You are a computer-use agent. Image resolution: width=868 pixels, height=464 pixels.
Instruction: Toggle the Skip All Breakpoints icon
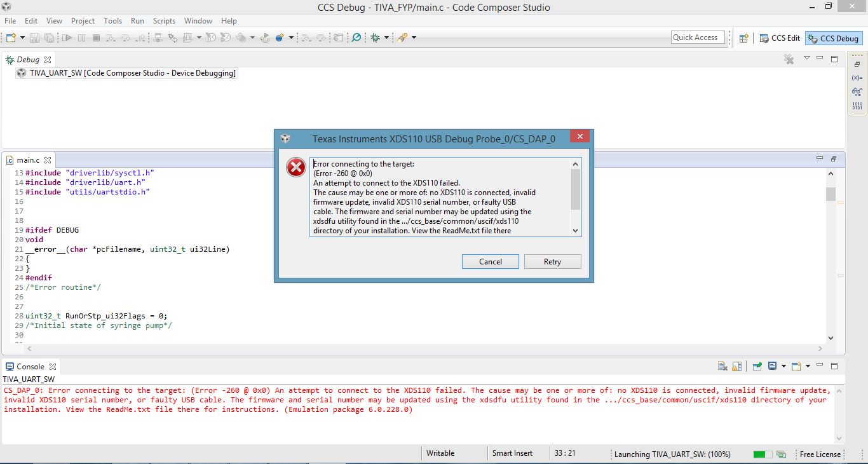pos(356,38)
